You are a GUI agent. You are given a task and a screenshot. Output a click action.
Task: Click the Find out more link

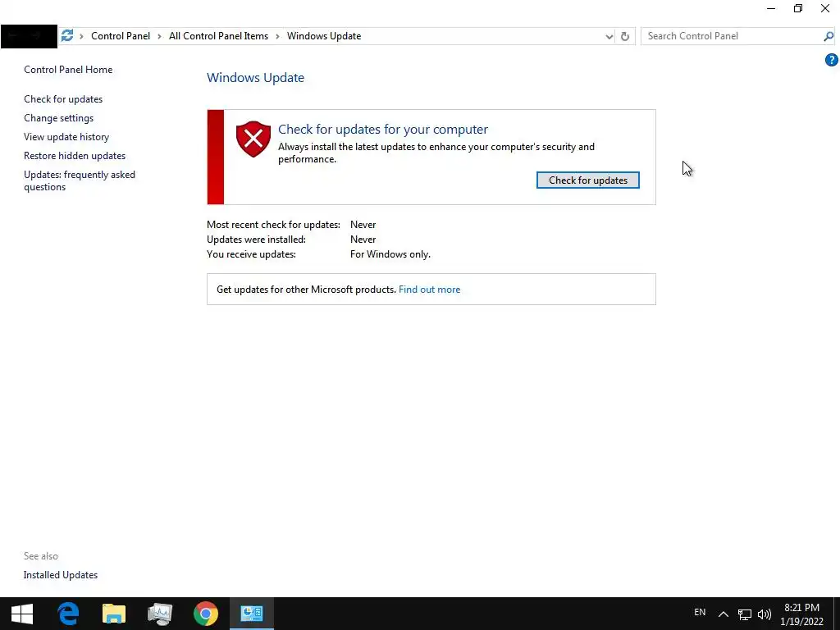tap(429, 290)
